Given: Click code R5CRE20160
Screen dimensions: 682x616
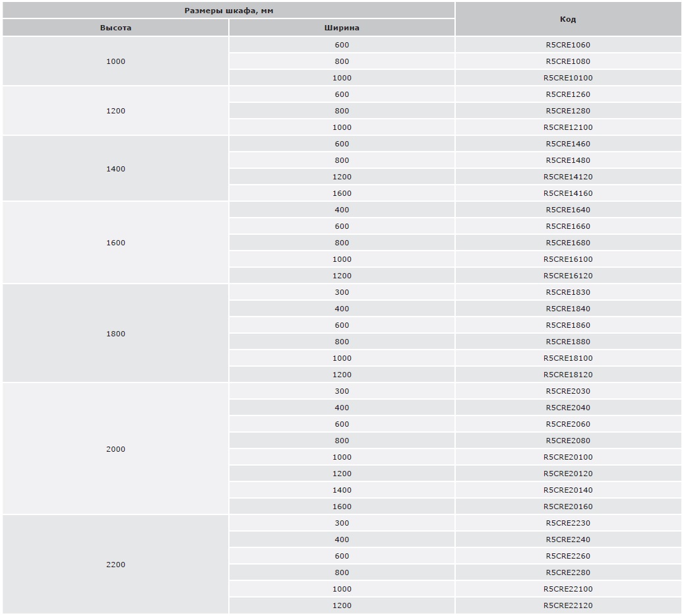Looking at the screenshot, I should pyautogui.click(x=568, y=507).
